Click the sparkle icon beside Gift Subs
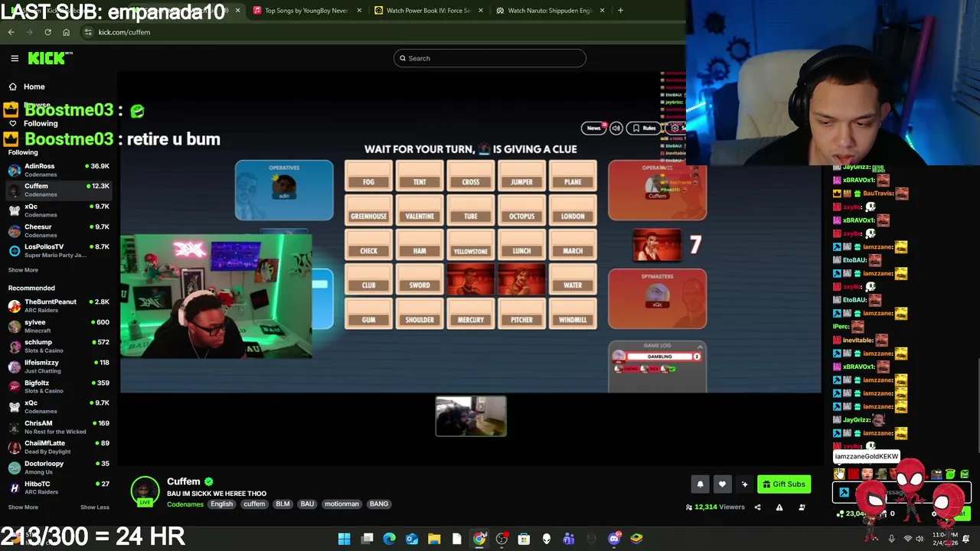This screenshot has width=980, height=551. (744, 484)
